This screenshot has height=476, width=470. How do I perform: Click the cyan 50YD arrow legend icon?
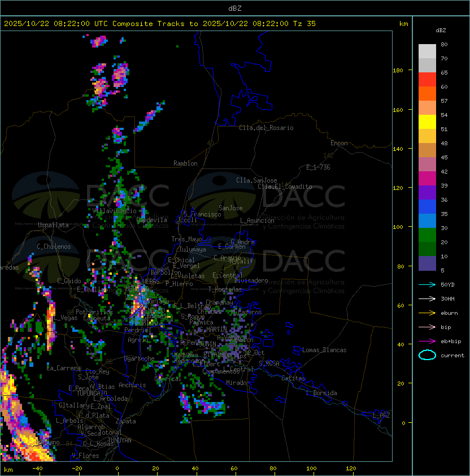[x=427, y=284]
